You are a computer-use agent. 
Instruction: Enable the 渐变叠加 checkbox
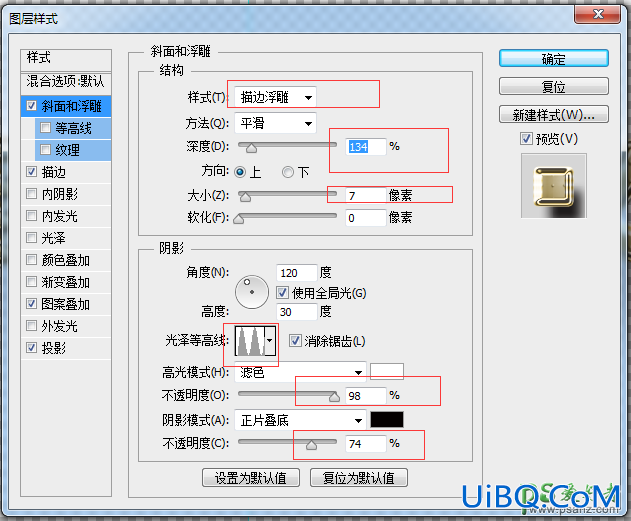(x=31, y=281)
